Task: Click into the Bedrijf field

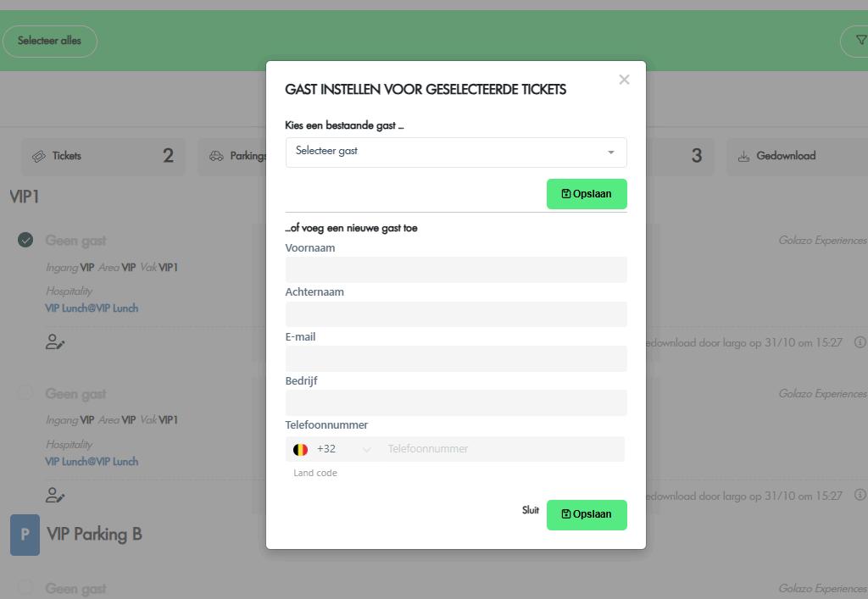Action: click(x=456, y=402)
